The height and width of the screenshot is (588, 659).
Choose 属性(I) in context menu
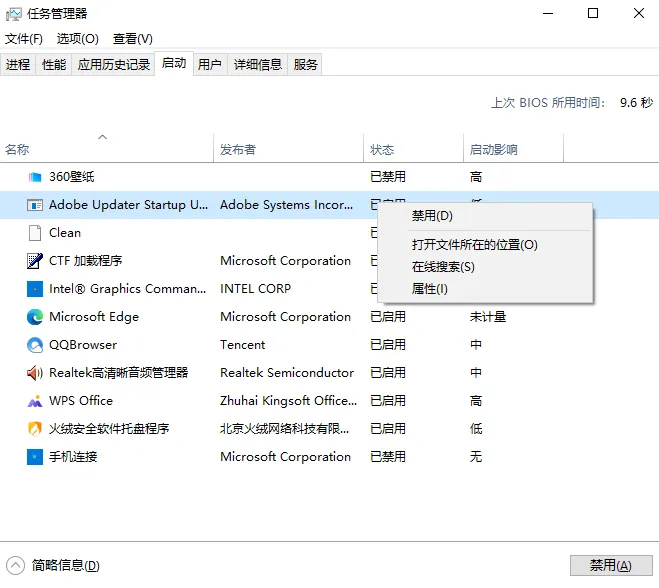(x=485, y=289)
